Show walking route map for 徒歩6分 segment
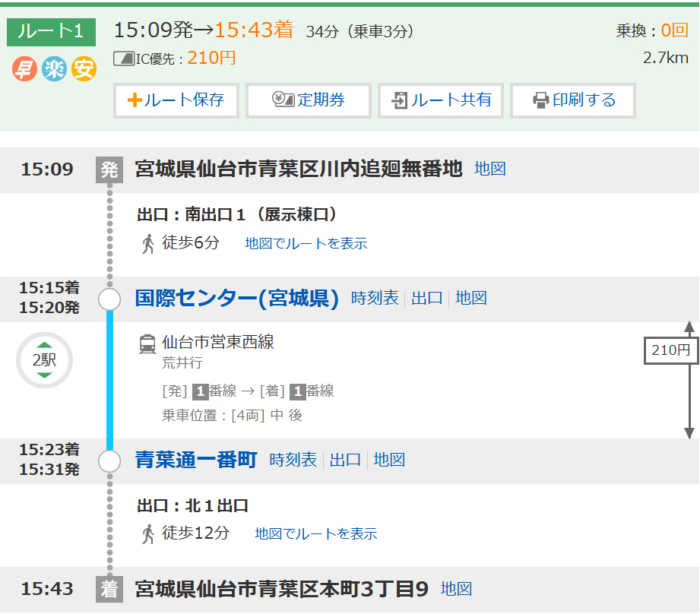The width and height of the screenshot is (700, 614). click(306, 244)
